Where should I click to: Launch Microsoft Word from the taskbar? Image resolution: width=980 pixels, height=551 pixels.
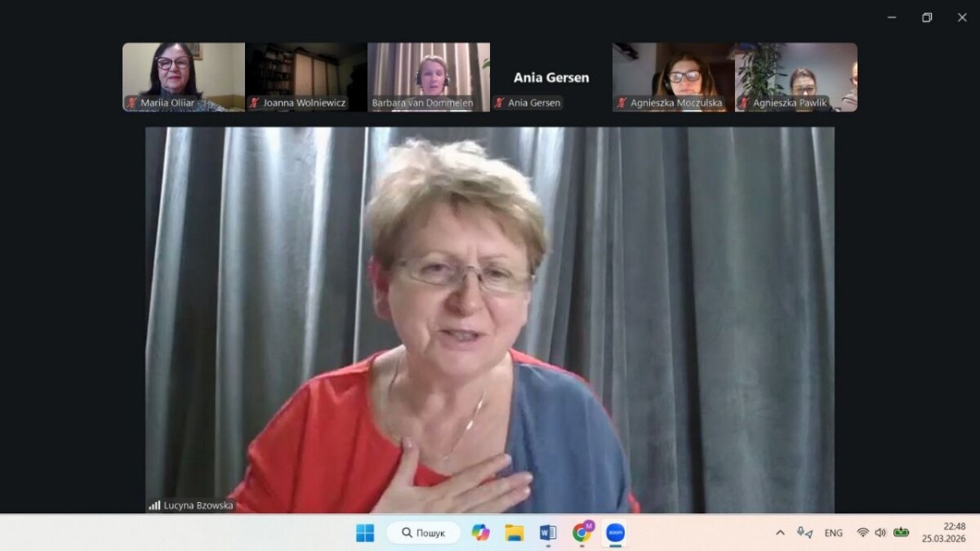[548, 533]
